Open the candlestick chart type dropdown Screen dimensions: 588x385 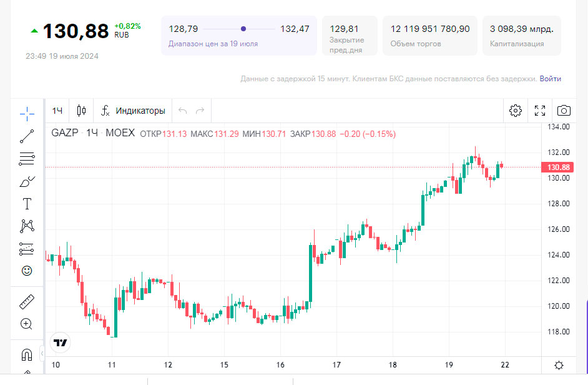coord(81,111)
